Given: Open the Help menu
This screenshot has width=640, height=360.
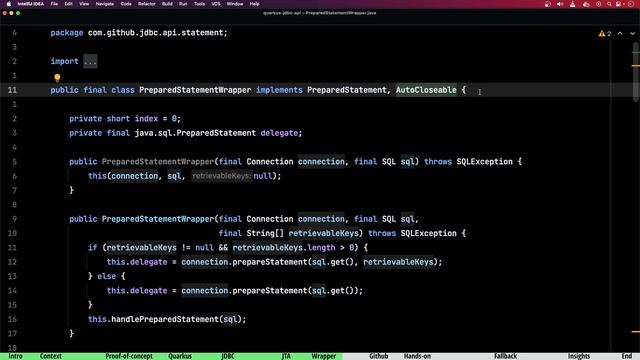Looking at the screenshot, I should [254, 4].
